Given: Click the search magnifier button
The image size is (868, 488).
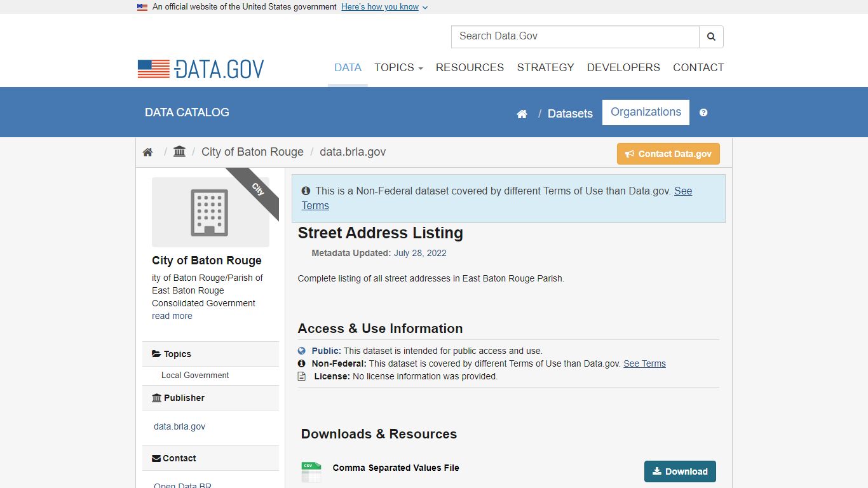Looking at the screenshot, I should [711, 37].
